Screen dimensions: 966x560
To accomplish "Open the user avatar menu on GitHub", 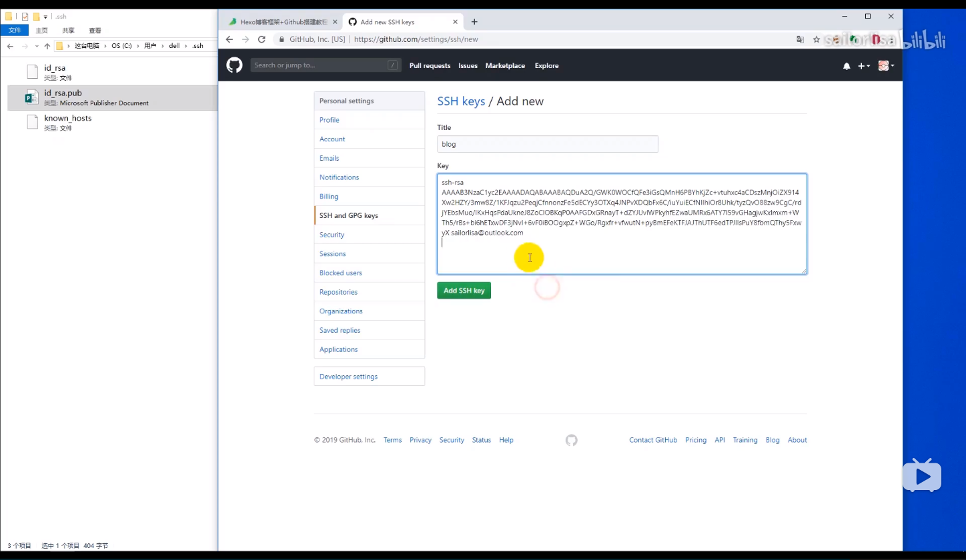I will coord(886,65).
